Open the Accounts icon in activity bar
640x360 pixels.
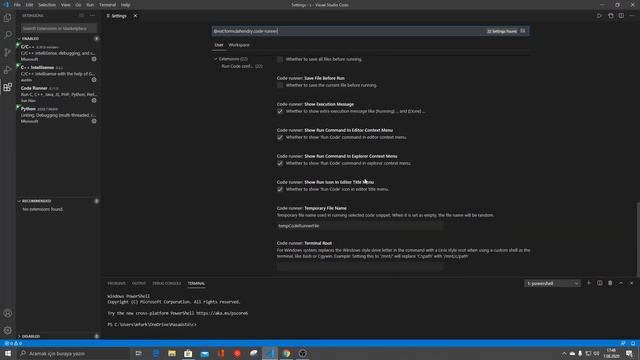(x=7, y=313)
